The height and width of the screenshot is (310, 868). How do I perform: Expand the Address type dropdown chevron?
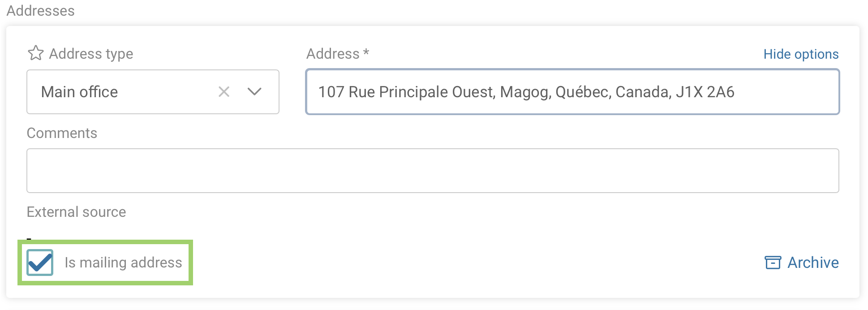click(254, 92)
